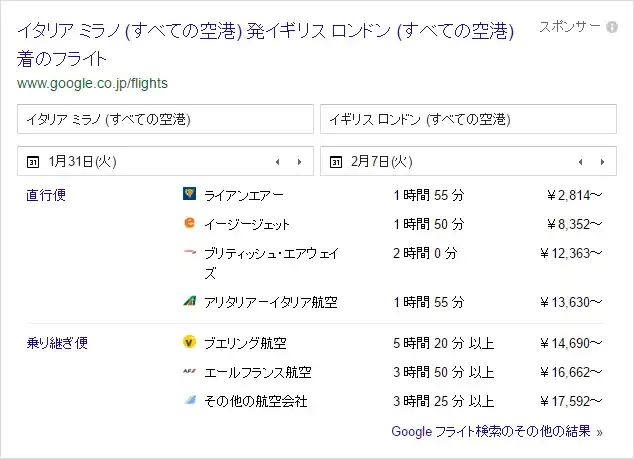Select アリタリアーイタリア航空 airline name
This screenshot has height=459, width=634.
point(271,302)
